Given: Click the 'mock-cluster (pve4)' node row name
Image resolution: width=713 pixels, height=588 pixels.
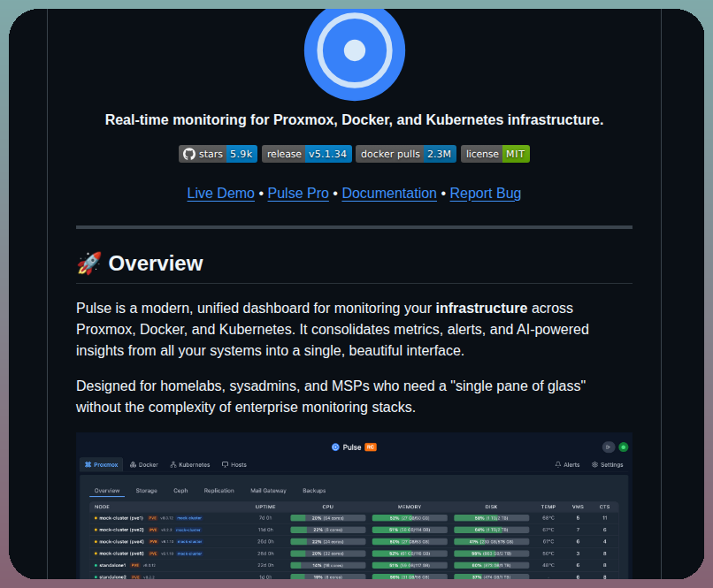Looking at the screenshot, I should (x=121, y=542).
